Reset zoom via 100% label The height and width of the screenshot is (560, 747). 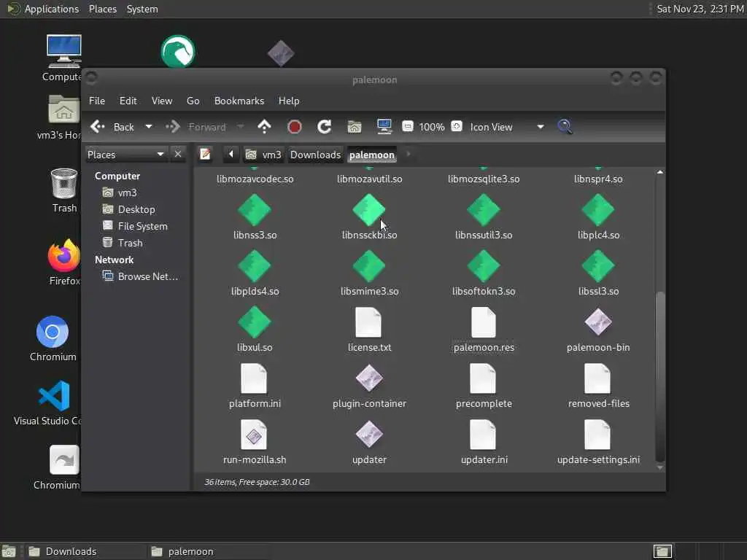432,127
